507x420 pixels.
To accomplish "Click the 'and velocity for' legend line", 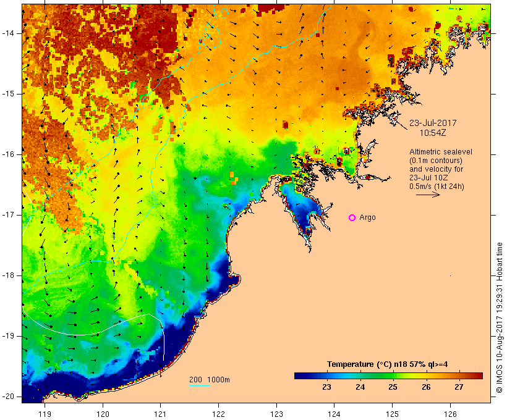I will coord(436,169).
